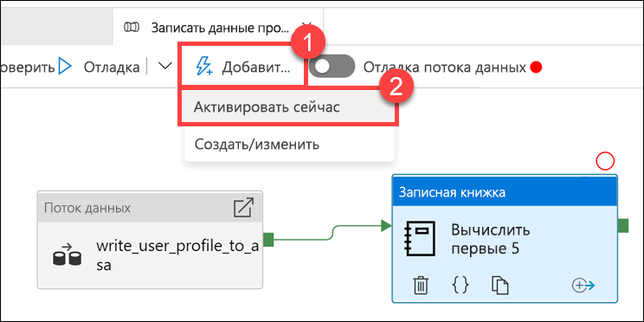Select the write_user_profile_to_asa activity
Screen dimensions: 644x322
point(150,240)
